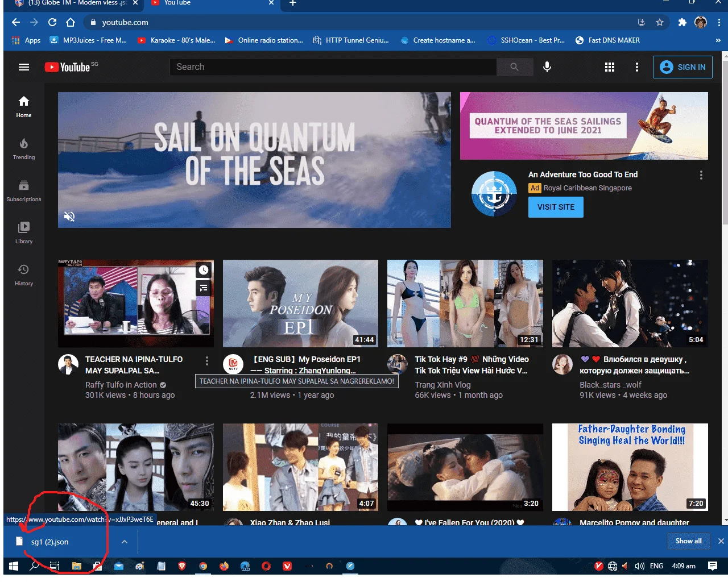The height and width of the screenshot is (582, 728).
Task: Bookmark this page with the star
Action: coord(660,23)
